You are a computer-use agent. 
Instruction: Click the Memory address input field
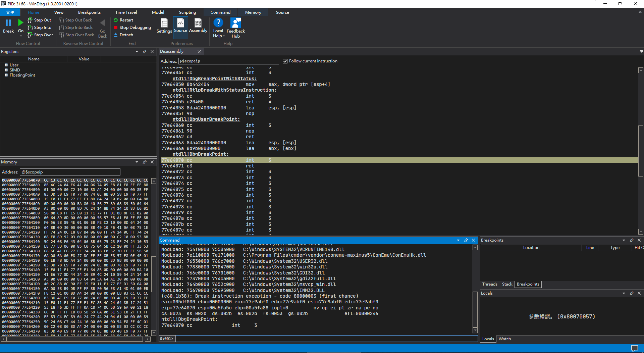click(70, 172)
